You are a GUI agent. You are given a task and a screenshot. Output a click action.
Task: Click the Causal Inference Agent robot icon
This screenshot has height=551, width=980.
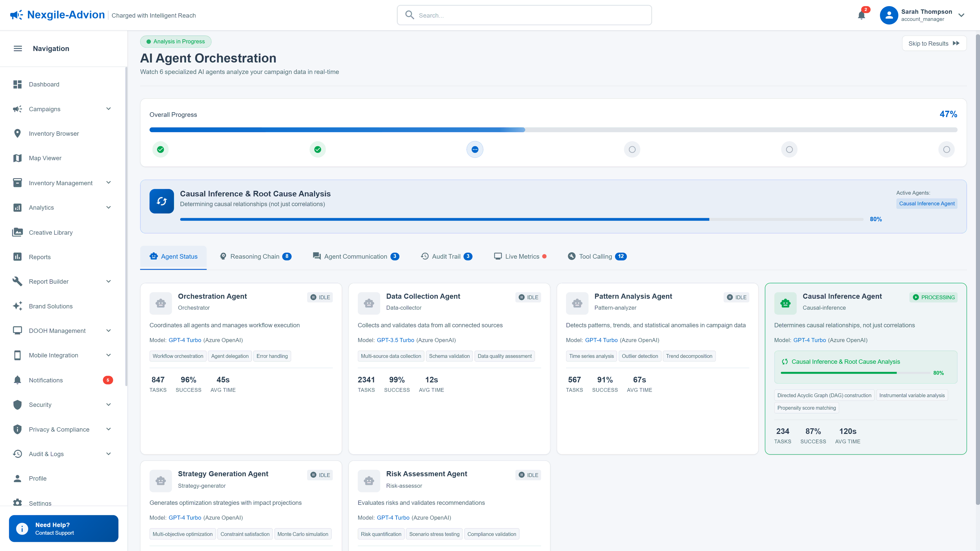(x=785, y=303)
